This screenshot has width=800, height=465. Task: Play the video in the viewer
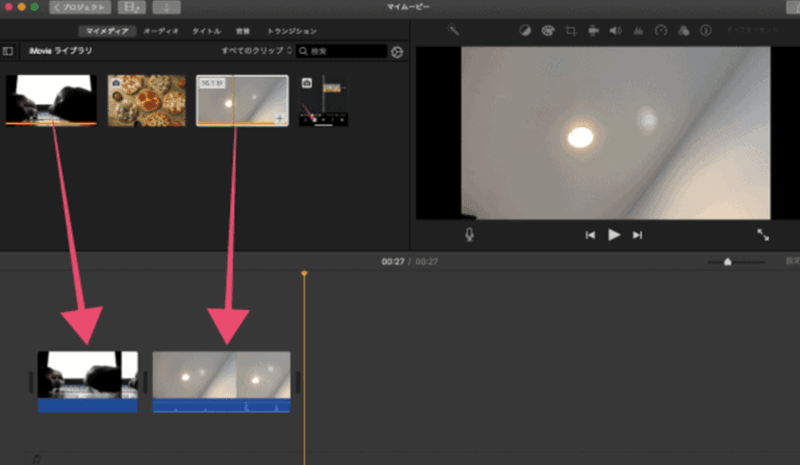[614, 234]
